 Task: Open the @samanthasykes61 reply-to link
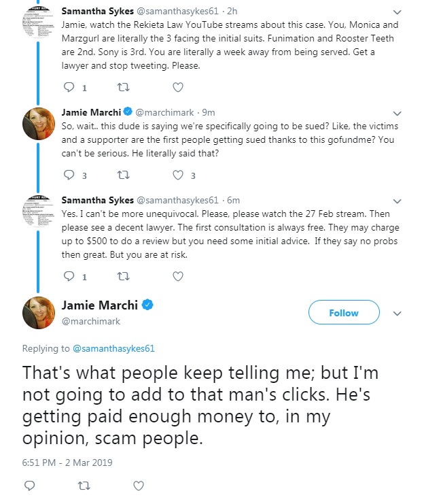point(113,348)
